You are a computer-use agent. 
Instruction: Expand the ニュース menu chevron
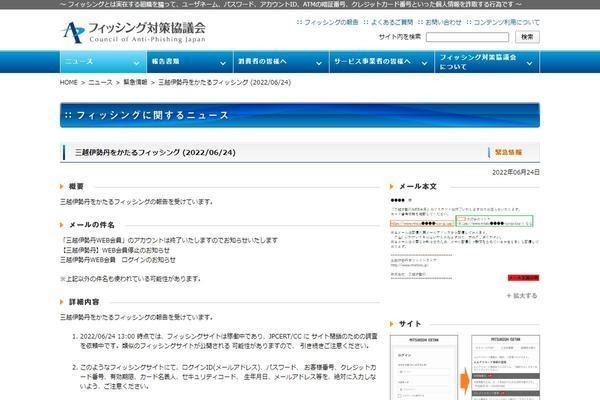[137, 63]
